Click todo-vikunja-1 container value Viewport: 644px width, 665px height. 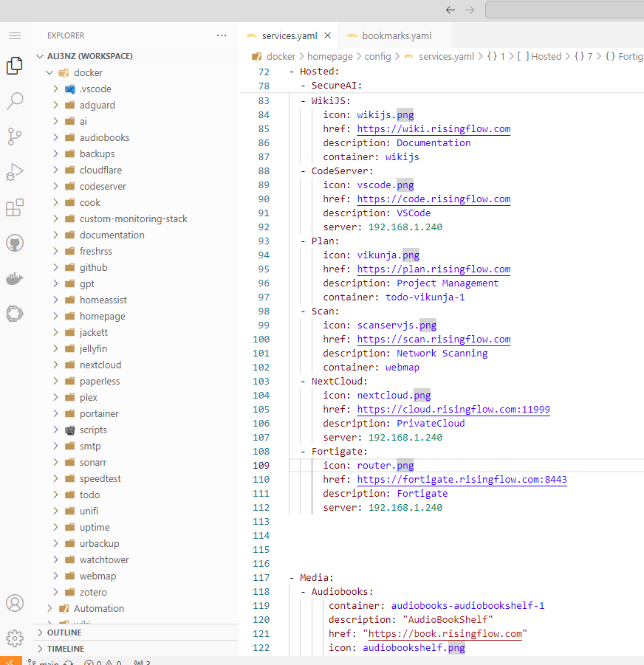[x=425, y=297]
